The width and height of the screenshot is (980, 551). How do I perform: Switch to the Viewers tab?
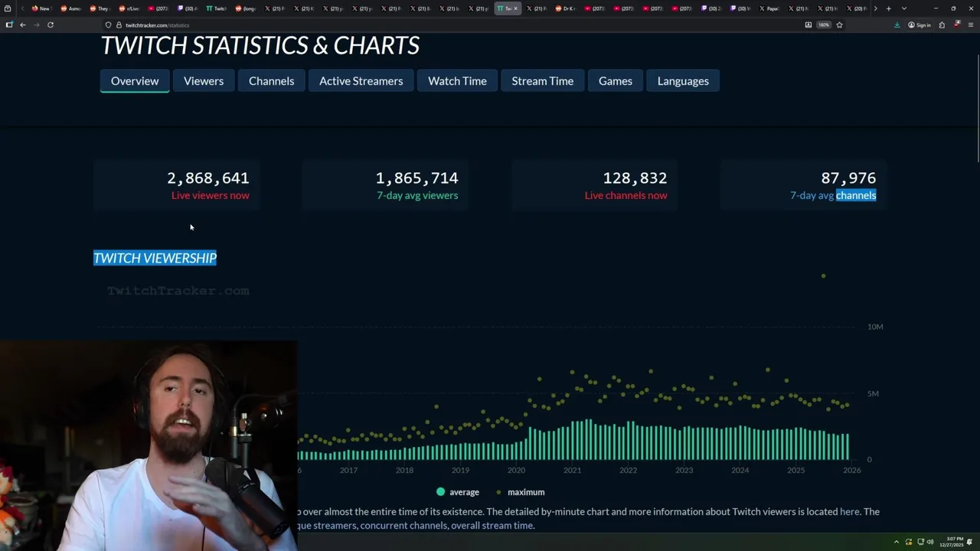(x=204, y=80)
